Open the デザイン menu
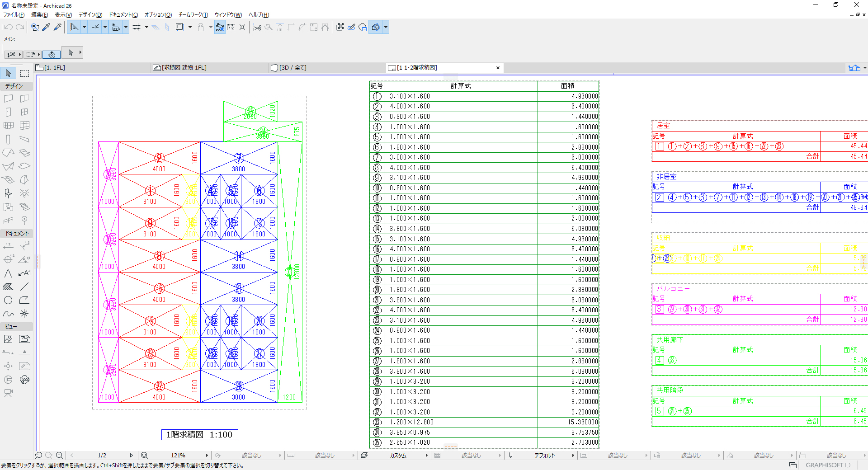The image size is (868, 470). (x=90, y=15)
